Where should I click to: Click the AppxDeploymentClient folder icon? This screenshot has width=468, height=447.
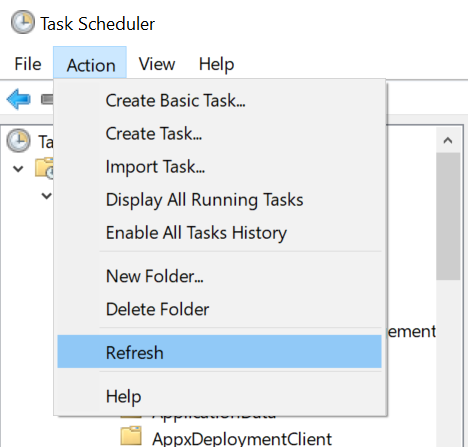(x=131, y=435)
